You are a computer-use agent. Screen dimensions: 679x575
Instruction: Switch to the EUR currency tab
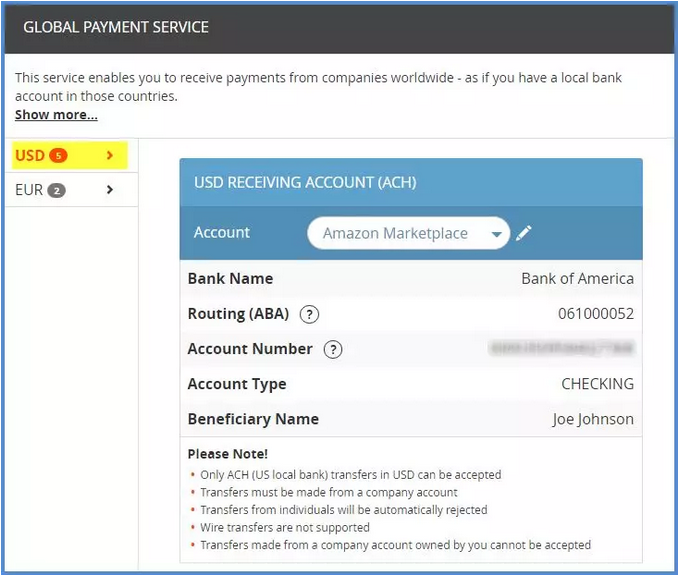tap(29, 190)
